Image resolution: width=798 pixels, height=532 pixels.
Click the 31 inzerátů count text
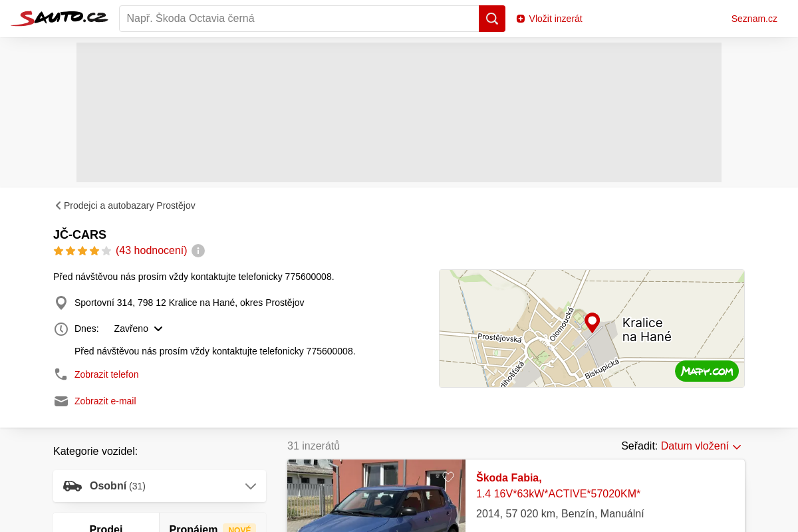pos(313,446)
